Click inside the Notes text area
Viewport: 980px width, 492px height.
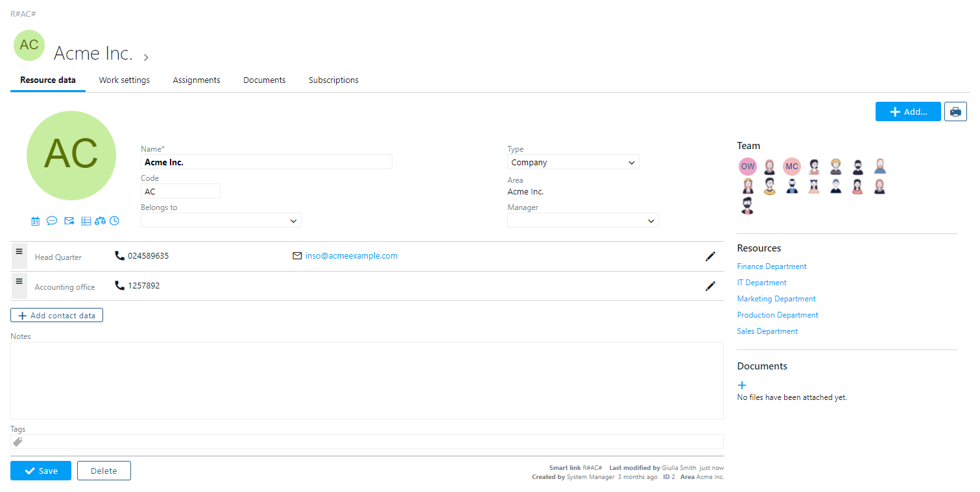366,380
